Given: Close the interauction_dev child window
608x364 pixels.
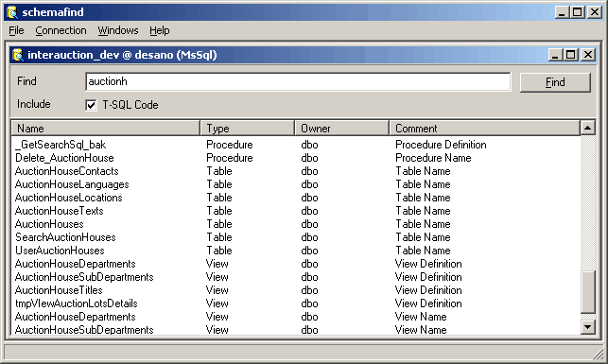Looking at the screenshot, I should [x=588, y=55].
